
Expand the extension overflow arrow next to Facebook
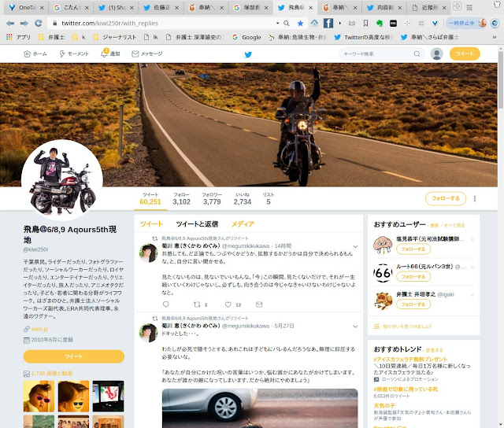339,23
